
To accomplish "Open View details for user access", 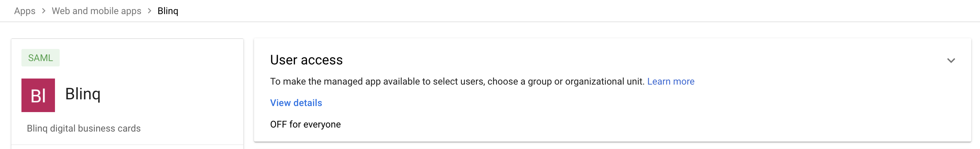I will 296,103.
